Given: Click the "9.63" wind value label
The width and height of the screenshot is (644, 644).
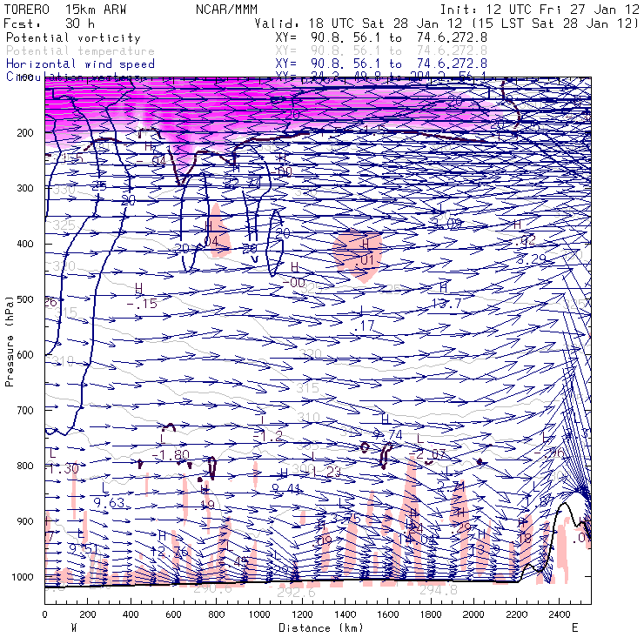Looking at the screenshot, I should click(109, 503).
